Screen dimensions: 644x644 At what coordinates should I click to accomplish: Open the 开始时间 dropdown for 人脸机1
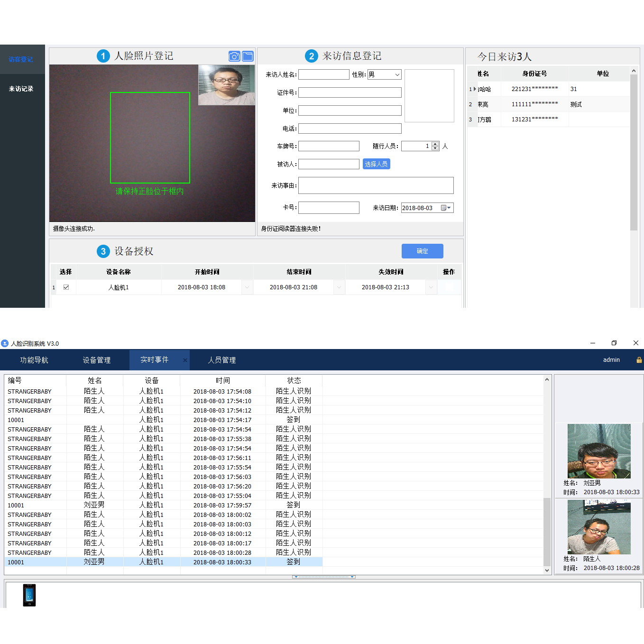click(x=247, y=287)
